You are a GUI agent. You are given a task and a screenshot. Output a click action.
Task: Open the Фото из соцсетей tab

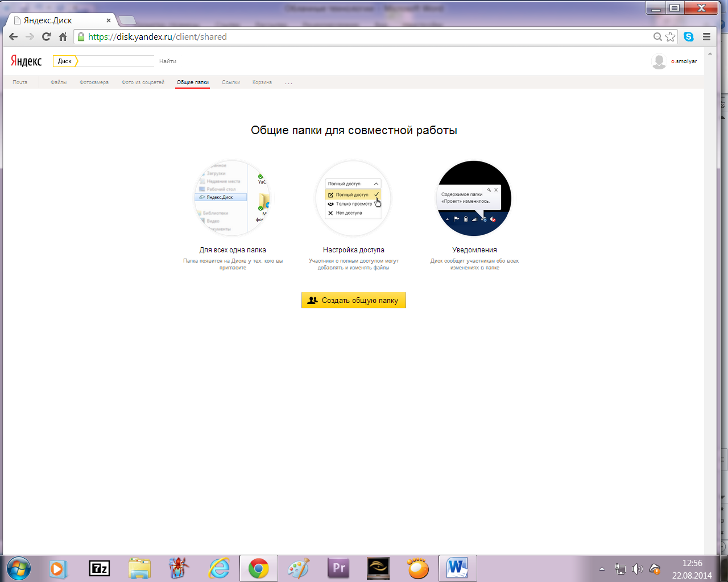pos(143,82)
